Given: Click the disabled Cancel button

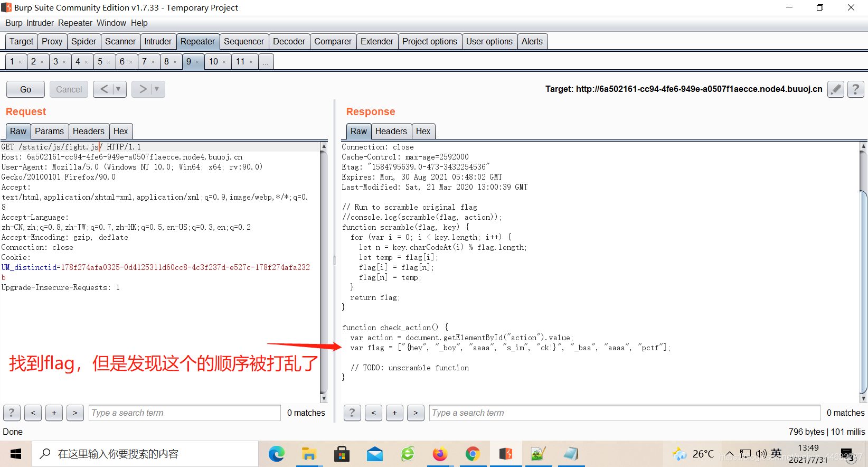Looking at the screenshot, I should (69, 89).
